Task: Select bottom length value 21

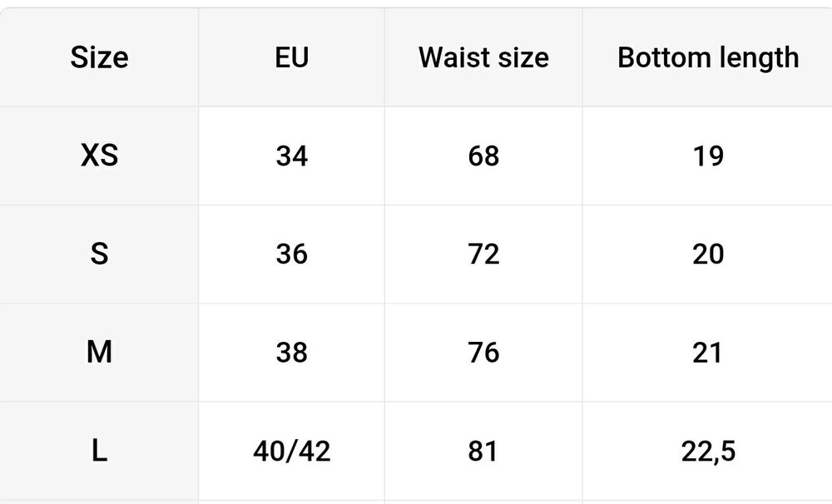Action: 708,353
